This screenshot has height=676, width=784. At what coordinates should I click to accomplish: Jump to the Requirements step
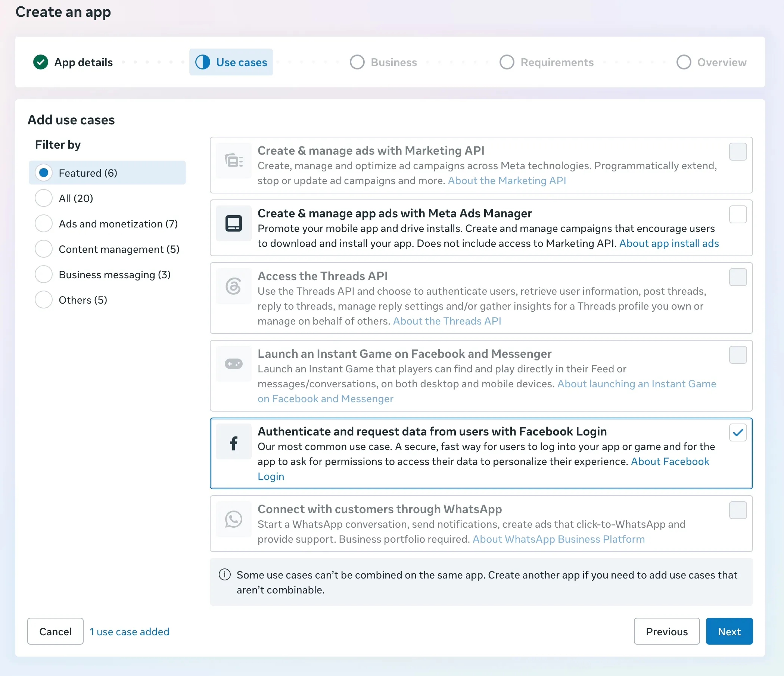pyautogui.click(x=547, y=62)
